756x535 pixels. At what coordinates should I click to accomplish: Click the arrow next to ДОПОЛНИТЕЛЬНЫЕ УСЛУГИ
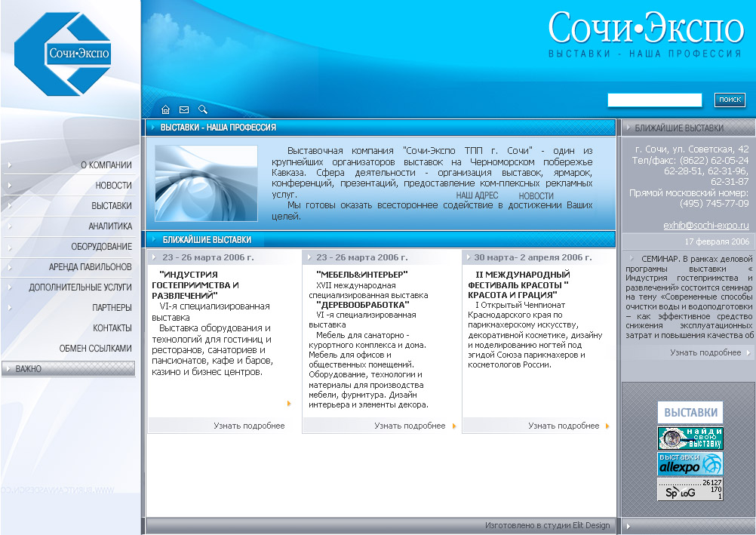coord(10,287)
